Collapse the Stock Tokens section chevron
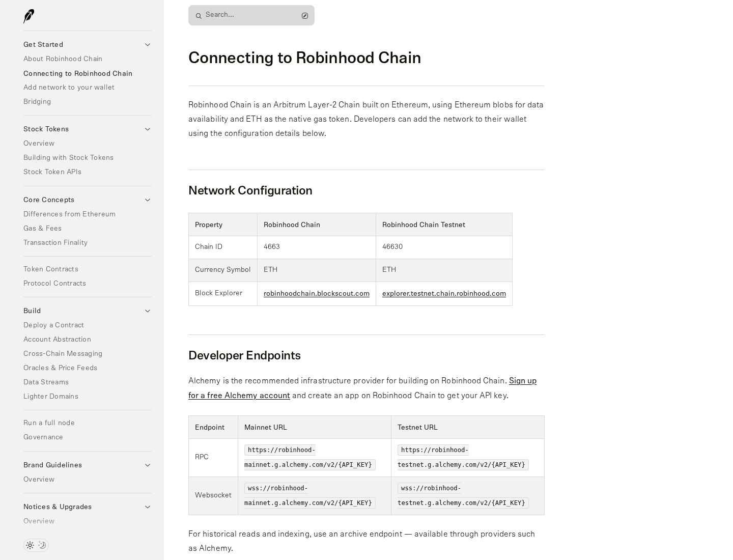The height and width of the screenshot is (560, 733). (x=148, y=129)
